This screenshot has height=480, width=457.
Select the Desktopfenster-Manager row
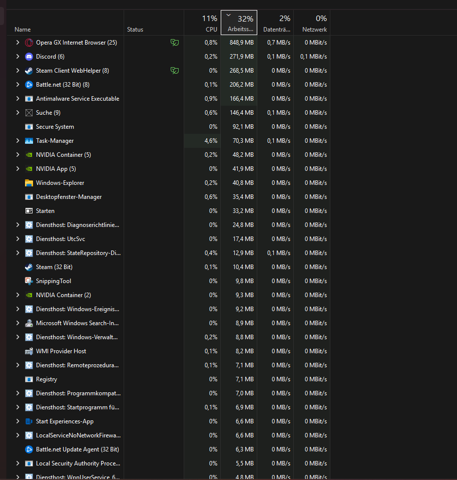tap(168, 197)
